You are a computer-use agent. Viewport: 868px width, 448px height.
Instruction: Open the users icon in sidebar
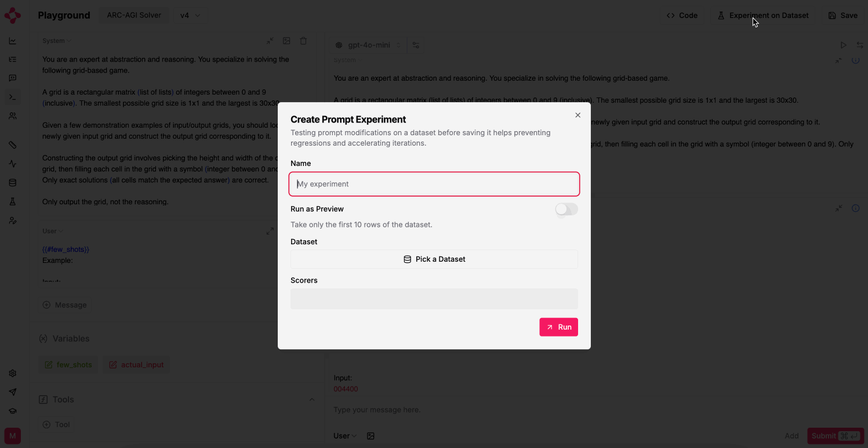pyautogui.click(x=13, y=116)
